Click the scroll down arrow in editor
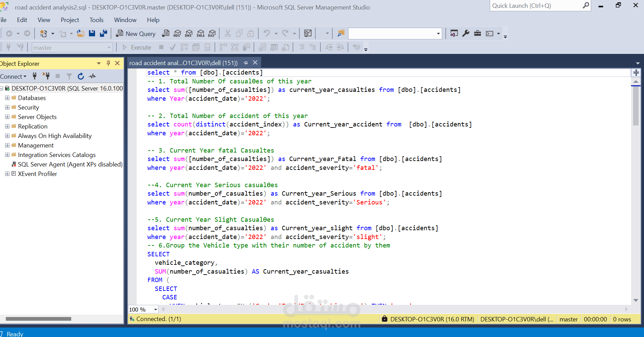This screenshot has width=644, height=337. (x=636, y=300)
